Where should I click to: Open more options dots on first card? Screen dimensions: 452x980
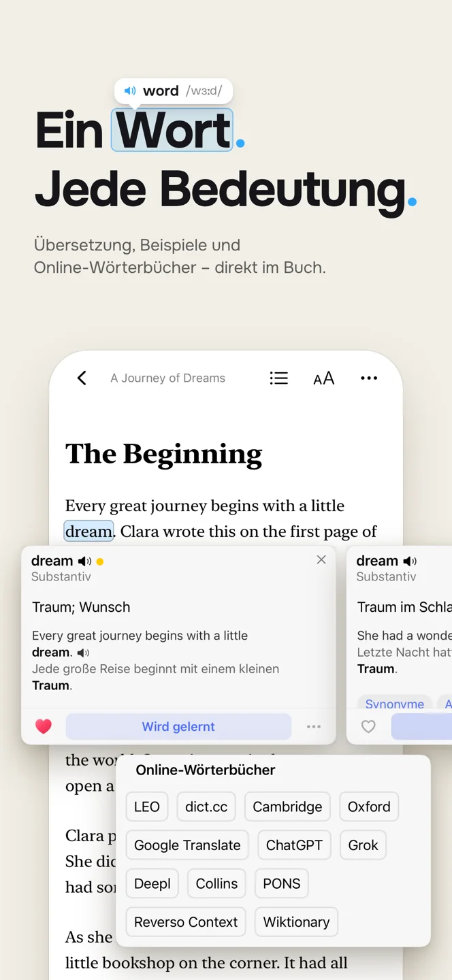pyautogui.click(x=314, y=727)
